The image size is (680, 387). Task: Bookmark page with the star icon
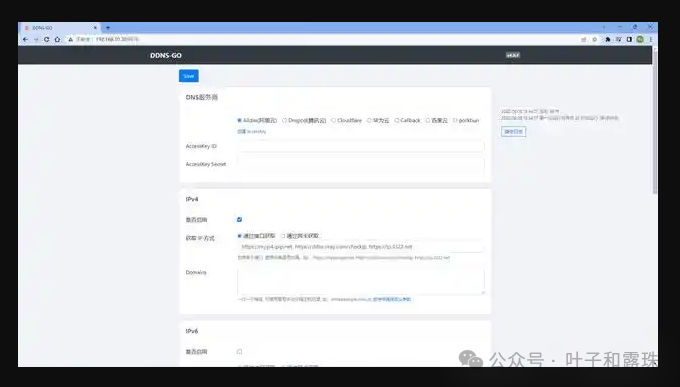(595, 39)
